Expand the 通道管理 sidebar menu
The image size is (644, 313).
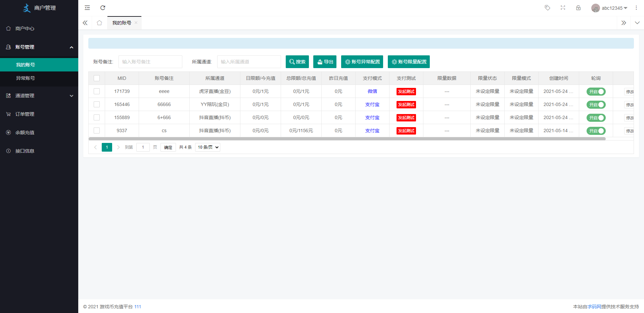click(x=39, y=96)
